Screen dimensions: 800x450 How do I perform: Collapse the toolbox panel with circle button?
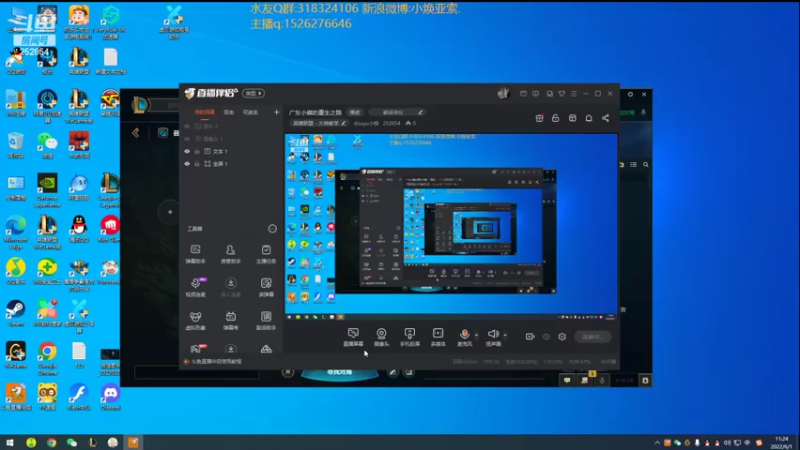(272, 229)
